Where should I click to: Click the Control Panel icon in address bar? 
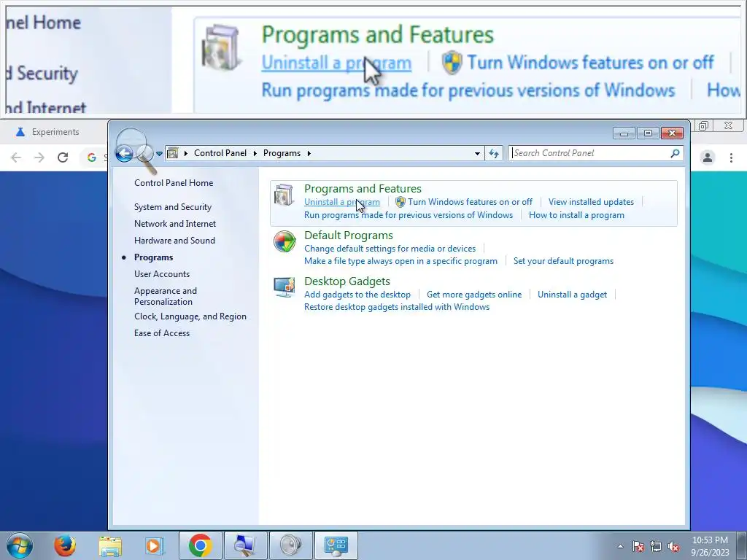172,153
